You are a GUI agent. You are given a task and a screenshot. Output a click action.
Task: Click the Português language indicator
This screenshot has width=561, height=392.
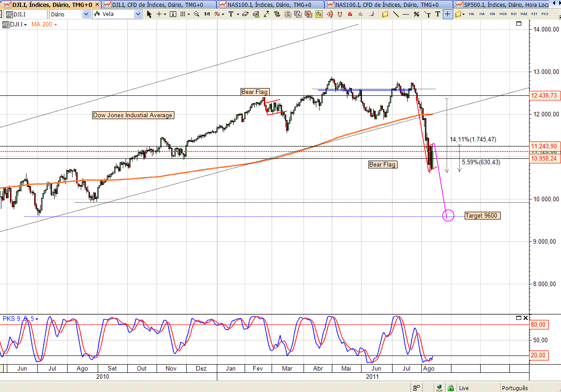(515, 388)
